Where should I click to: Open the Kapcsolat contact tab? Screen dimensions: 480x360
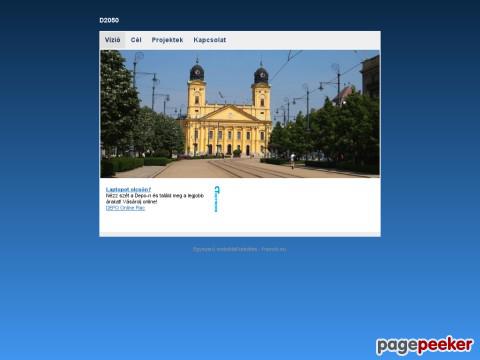click(x=210, y=40)
